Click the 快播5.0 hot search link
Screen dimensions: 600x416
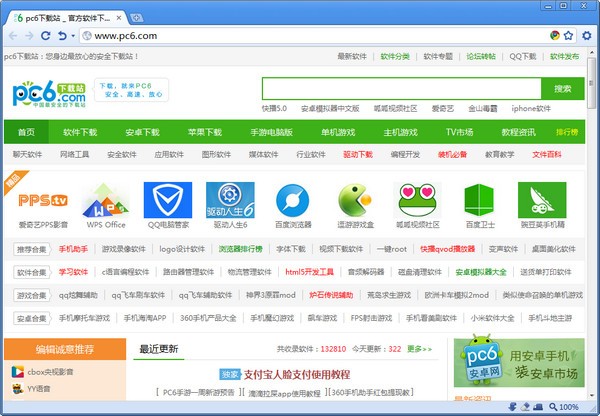click(274, 108)
